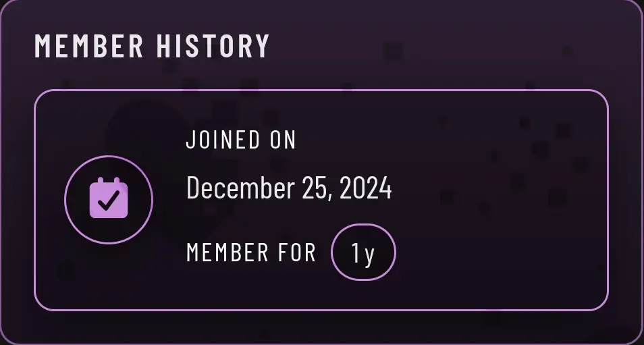Click the word "ON" in the joined label
Screen dimensions: 644x345
tap(283, 140)
